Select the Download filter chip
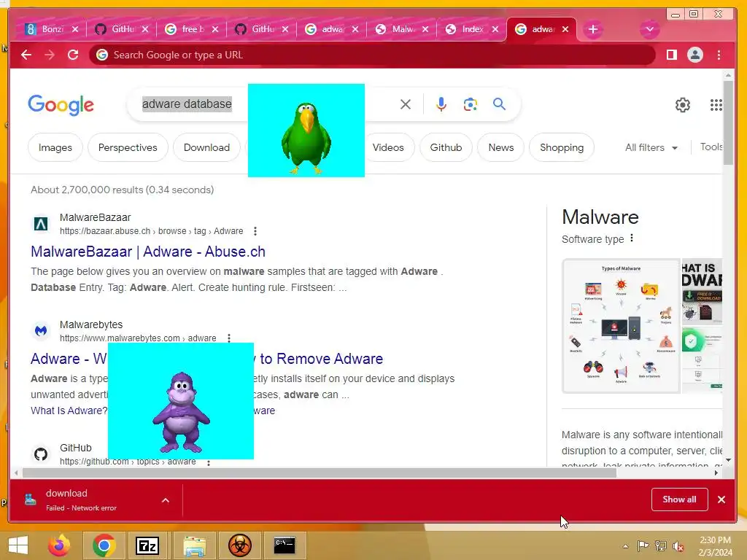This screenshot has height=560, width=747. (x=206, y=147)
